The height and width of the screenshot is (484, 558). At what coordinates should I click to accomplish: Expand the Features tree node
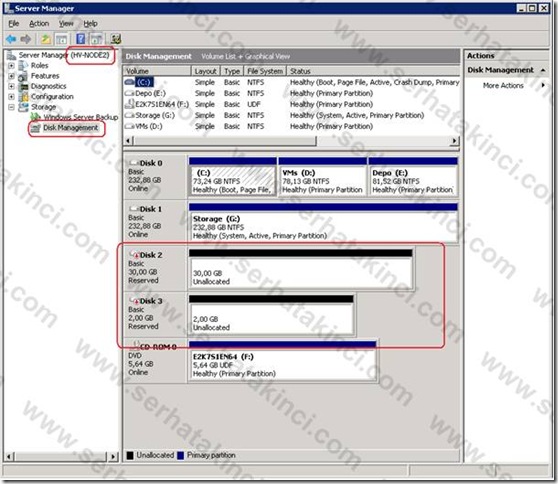[11, 76]
